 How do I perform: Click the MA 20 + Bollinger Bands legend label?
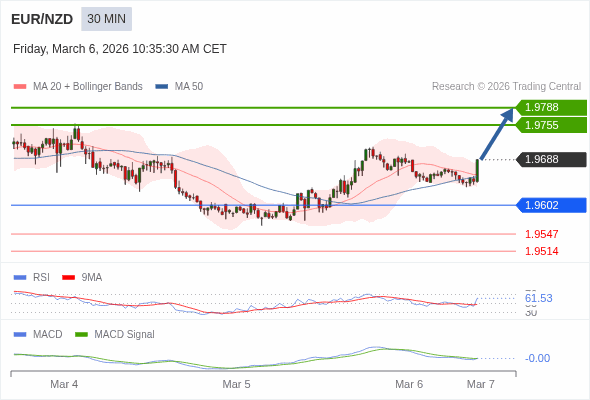coord(88,87)
